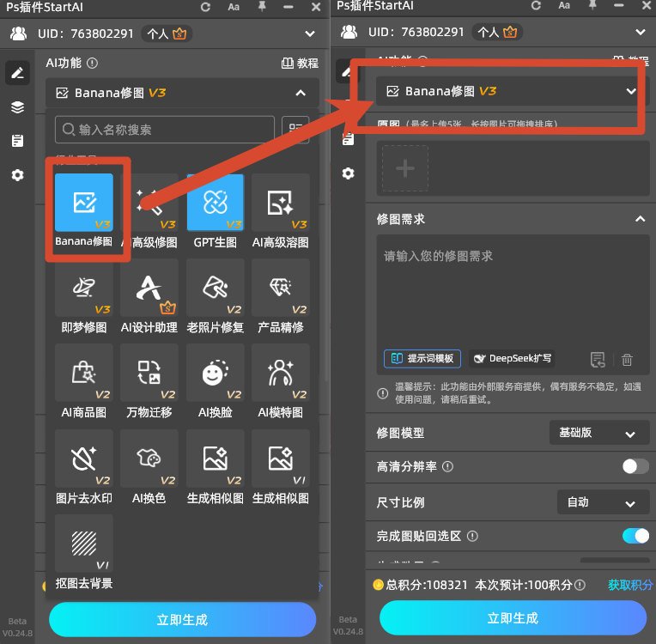
Task: Pin the left StartAI panel
Action: coord(262,7)
